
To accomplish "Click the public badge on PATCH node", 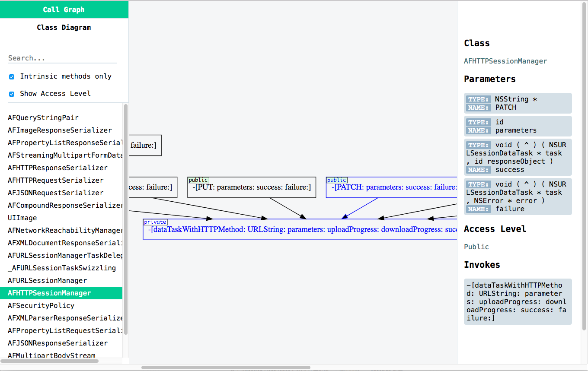I will [x=337, y=180].
